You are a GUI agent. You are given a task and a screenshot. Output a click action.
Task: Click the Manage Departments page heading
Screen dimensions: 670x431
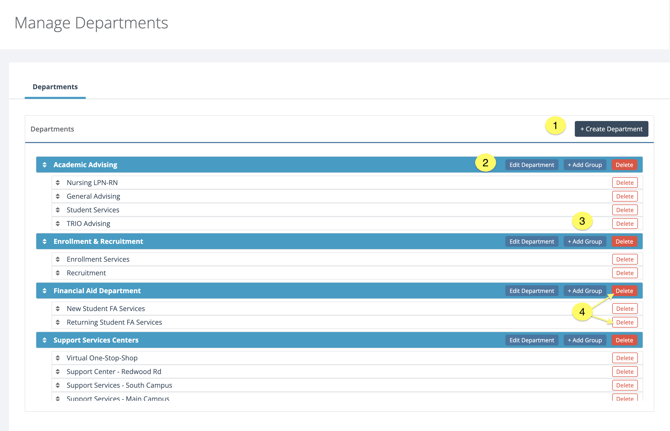(91, 23)
